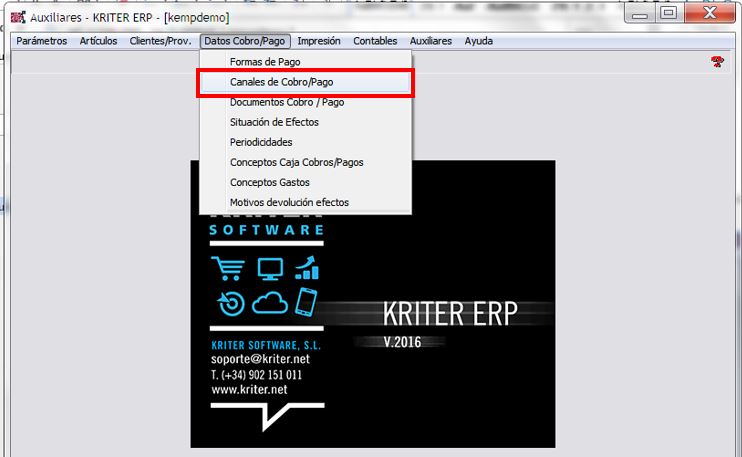Screen dimensions: 742x457
Task: Click the KRITER ERP splash title
Action: click(450, 314)
